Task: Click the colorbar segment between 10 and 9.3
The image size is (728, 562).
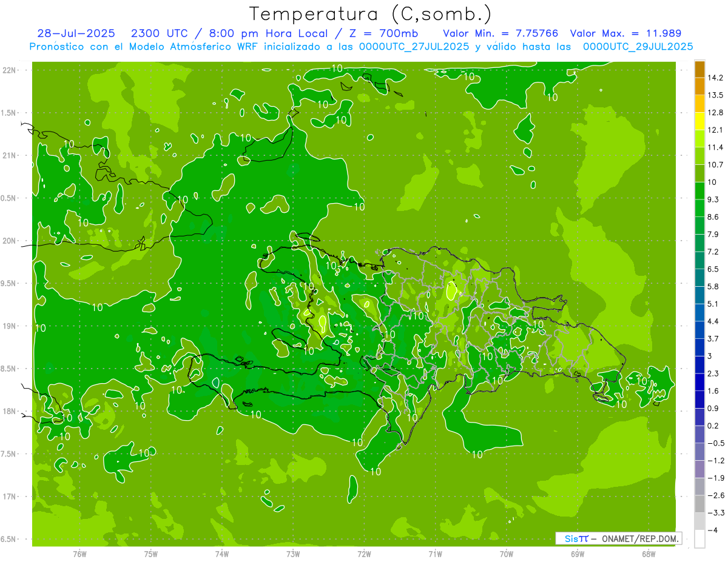Action: [699, 191]
